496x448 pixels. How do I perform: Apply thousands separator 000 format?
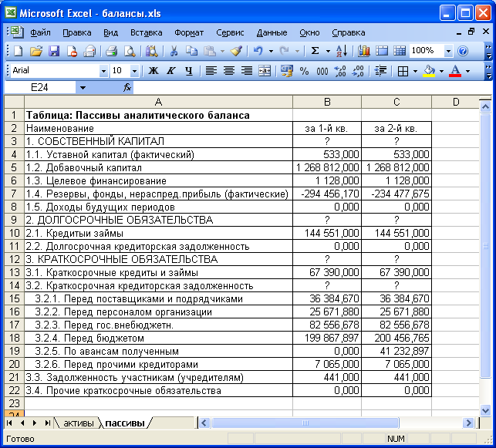click(322, 71)
